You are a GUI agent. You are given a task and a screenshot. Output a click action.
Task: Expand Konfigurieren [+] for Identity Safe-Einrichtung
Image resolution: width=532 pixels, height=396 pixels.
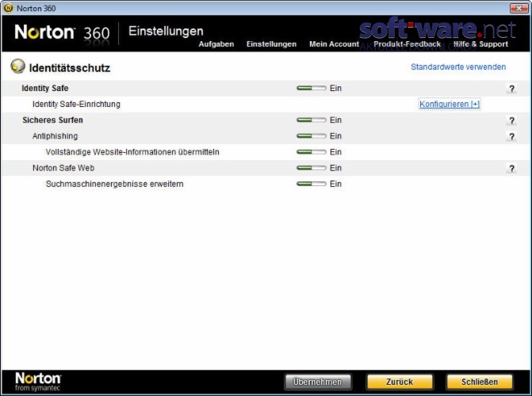450,104
